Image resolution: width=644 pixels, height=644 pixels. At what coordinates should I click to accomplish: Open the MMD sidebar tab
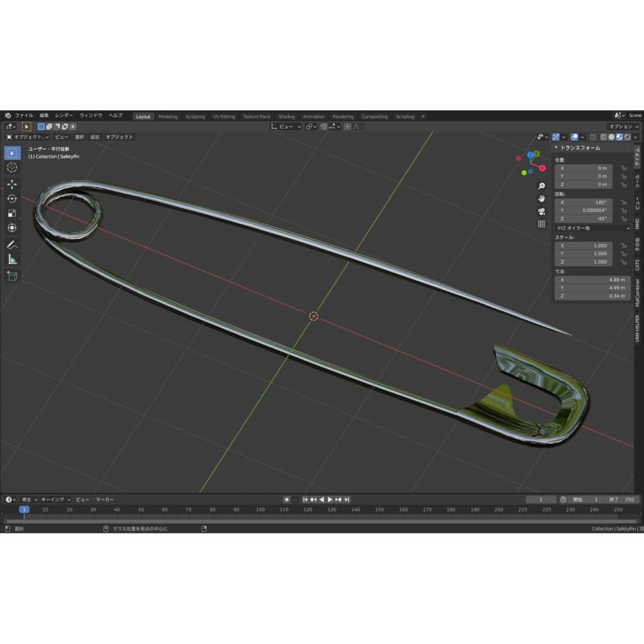tap(638, 224)
